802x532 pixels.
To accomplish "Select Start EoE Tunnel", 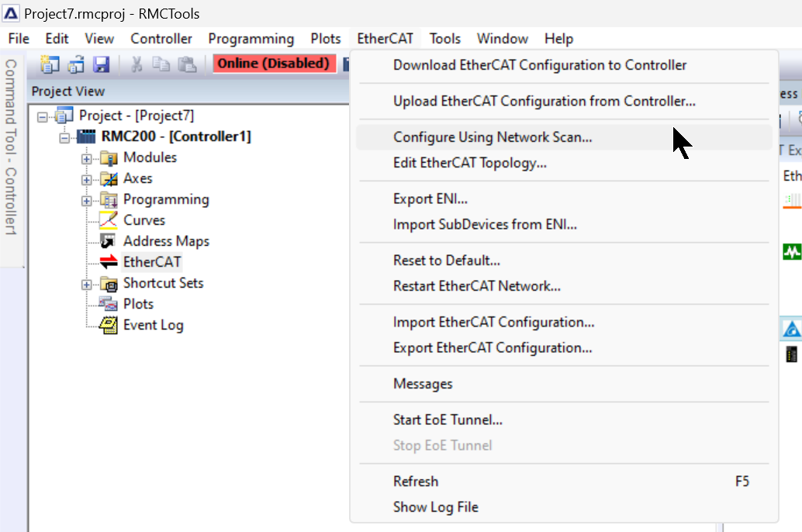I will 564,420.
